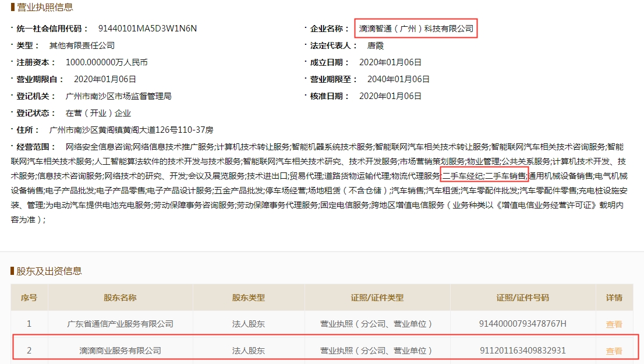Screen dimensions: 644x364
Task: Click the 详情 column header
Action: [x=614, y=298]
